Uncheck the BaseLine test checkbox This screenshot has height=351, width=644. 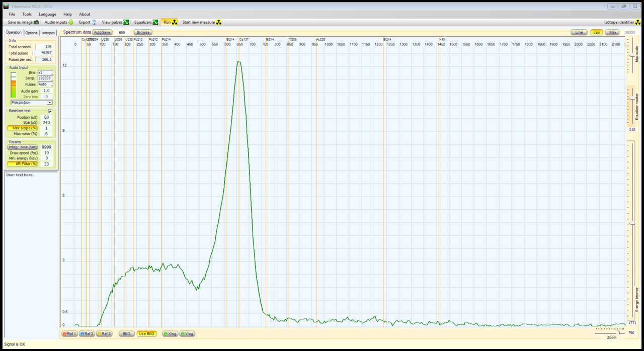point(49,111)
